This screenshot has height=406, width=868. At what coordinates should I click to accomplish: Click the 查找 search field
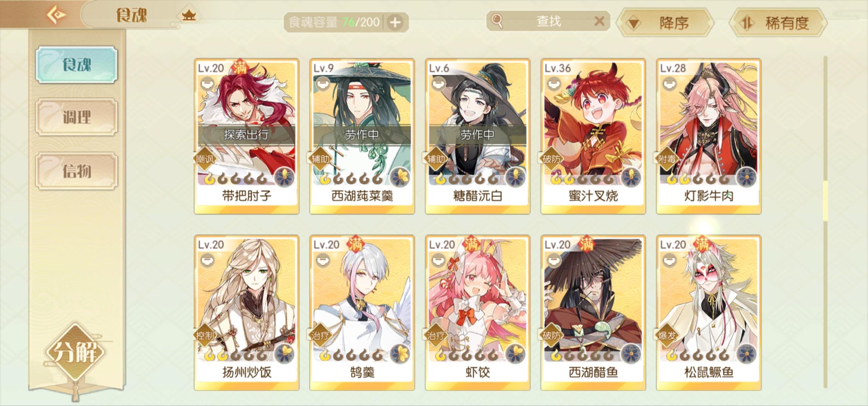coord(548,21)
